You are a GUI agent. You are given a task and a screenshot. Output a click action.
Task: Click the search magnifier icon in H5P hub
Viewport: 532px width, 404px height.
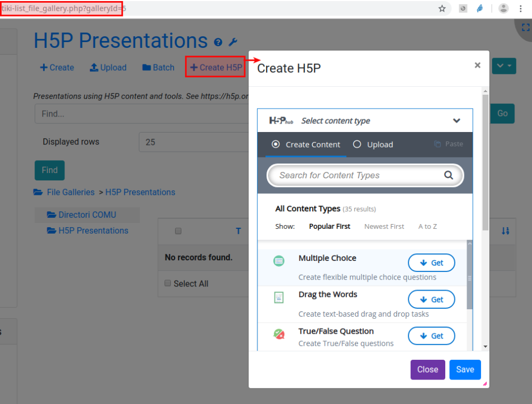(x=448, y=175)
